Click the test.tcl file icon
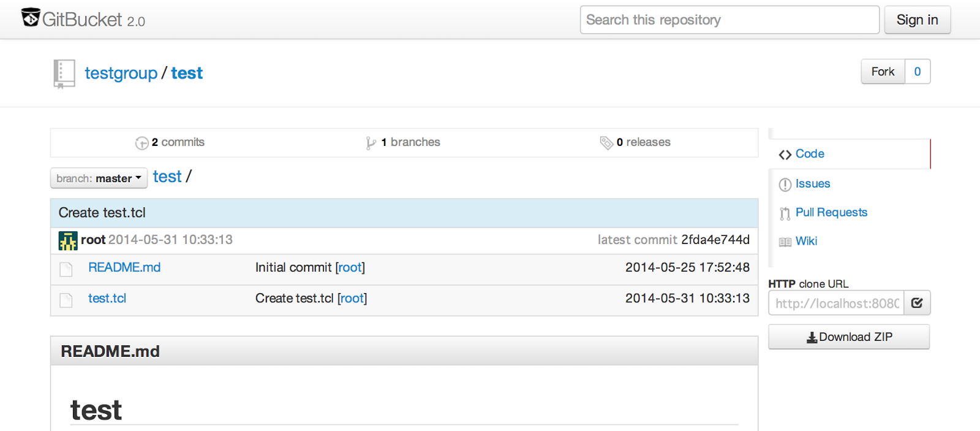 coord(66,300)
